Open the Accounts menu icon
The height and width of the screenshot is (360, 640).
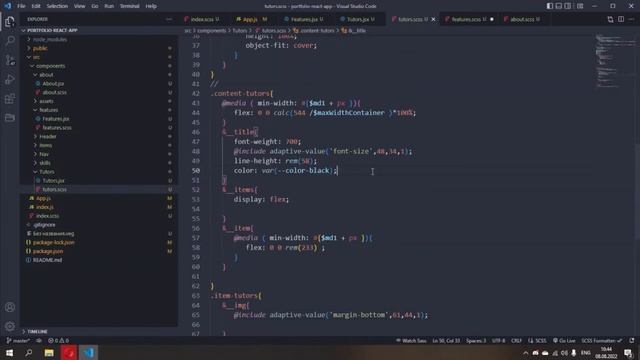click(x=10, y=307)
